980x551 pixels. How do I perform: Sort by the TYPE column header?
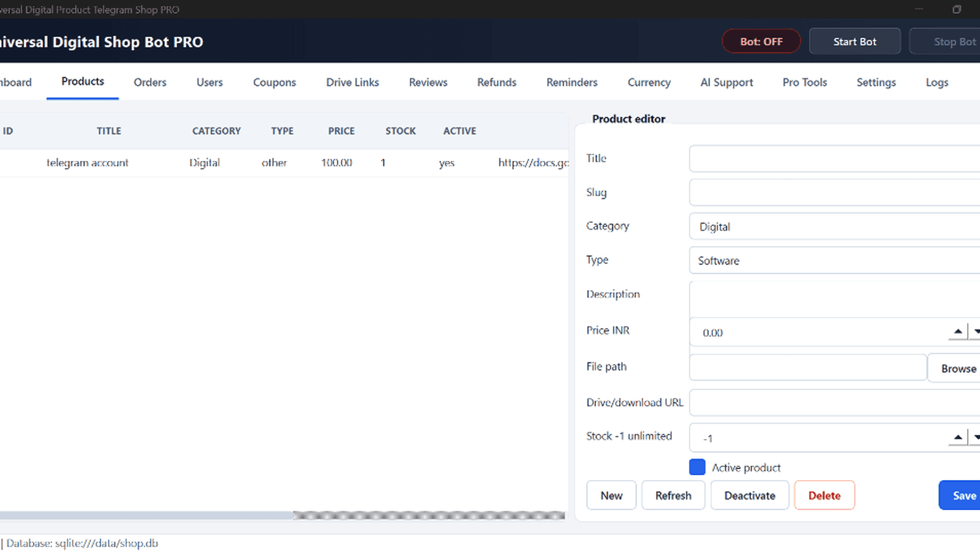[x=282, y=131]
